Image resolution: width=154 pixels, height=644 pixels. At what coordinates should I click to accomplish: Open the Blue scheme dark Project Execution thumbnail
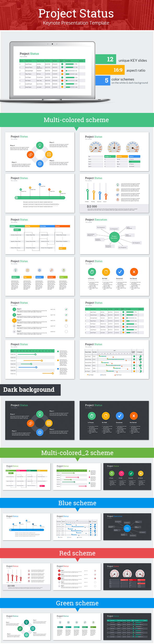coord(127,527)
